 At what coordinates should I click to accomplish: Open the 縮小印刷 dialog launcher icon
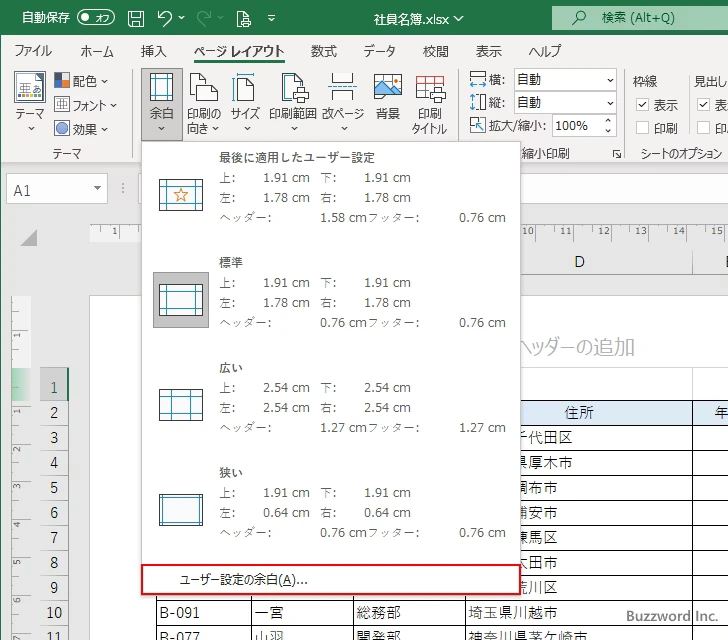click(617, 154)
